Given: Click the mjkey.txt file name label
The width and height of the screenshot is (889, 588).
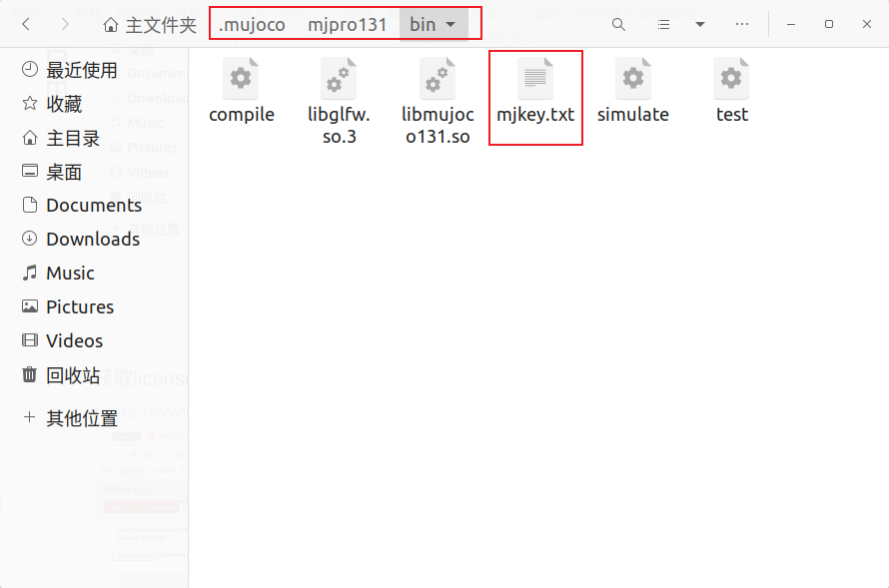Looking at the screenshot, I should coord(535,115).
